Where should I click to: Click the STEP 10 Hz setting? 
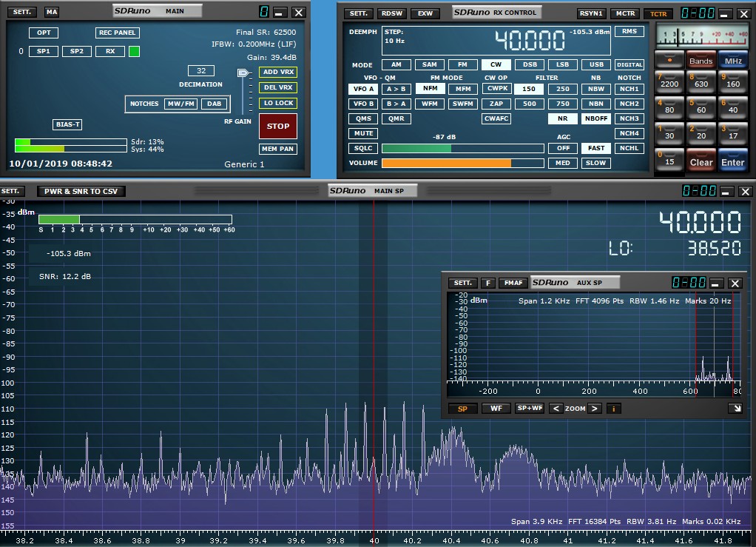394,37
